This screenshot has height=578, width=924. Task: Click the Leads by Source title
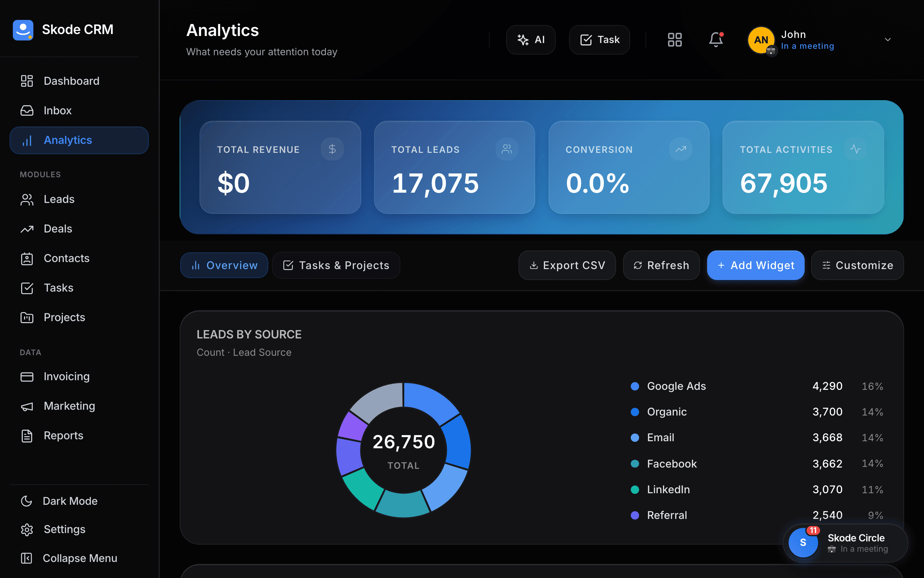pos(249,335)
